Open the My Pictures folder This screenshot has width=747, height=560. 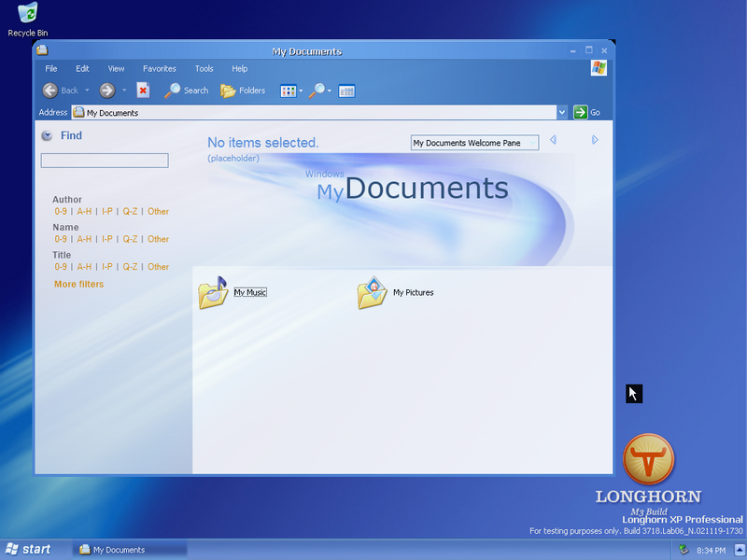pyautogui.click(x=373, y=293)
